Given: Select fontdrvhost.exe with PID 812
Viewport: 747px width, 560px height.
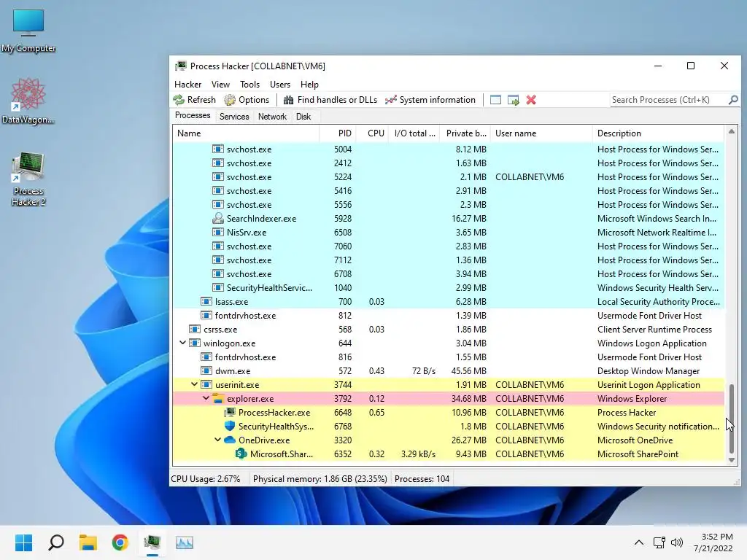Looking at the screenshot, I should click(x=449, y=315).
